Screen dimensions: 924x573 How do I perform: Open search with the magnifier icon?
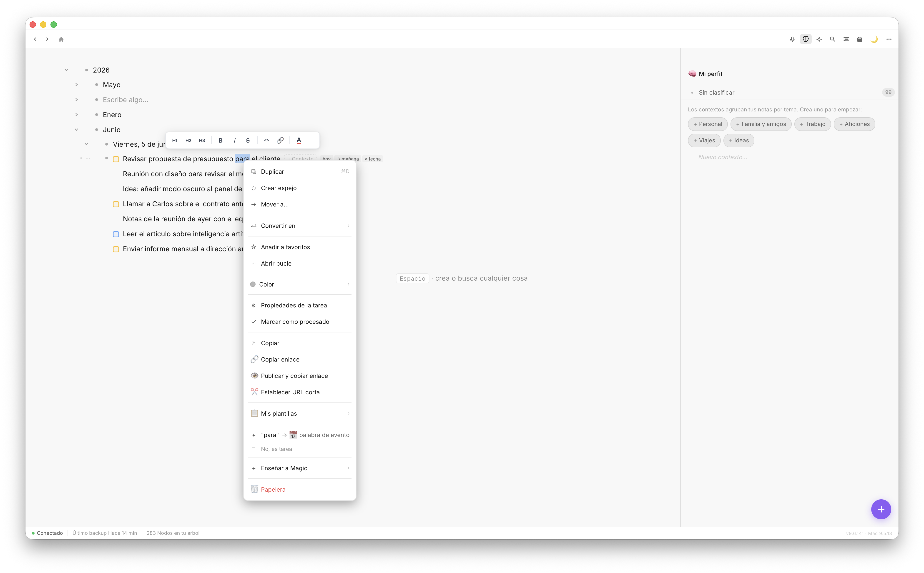coord(832,39)
